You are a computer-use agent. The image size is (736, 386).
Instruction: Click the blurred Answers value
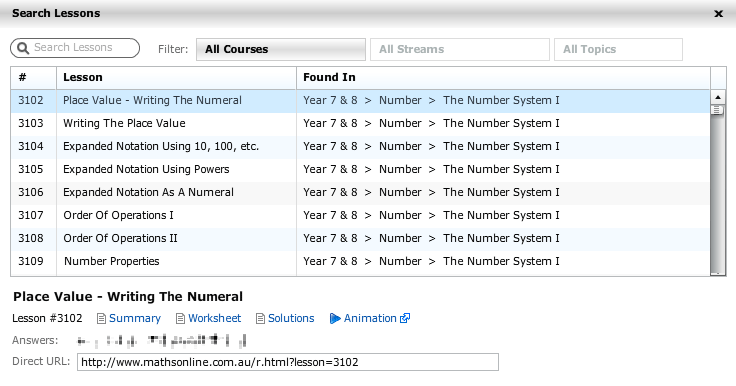tap(162, 340)
